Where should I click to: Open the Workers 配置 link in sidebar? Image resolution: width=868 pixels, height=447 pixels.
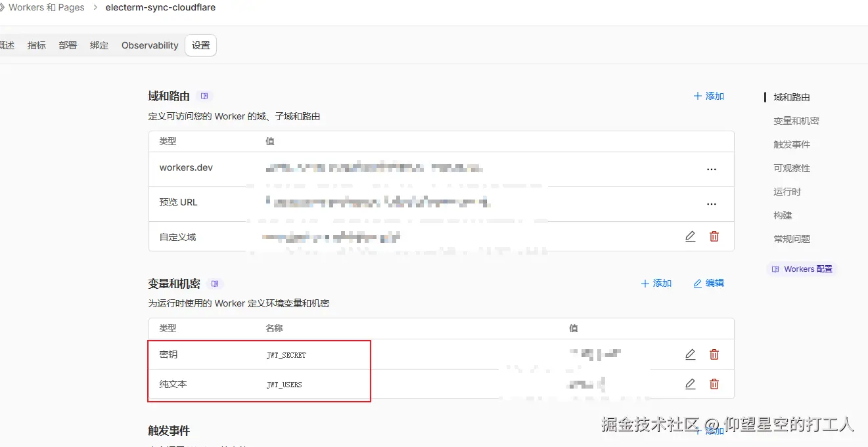pos(802,269)
